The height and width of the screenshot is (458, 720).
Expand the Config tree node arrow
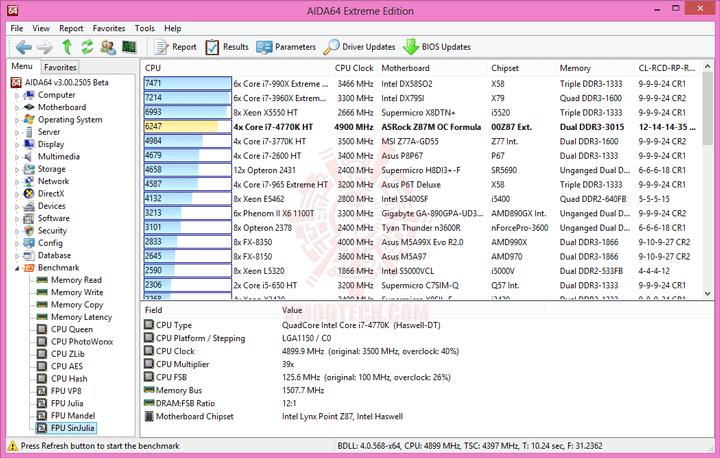17,244
